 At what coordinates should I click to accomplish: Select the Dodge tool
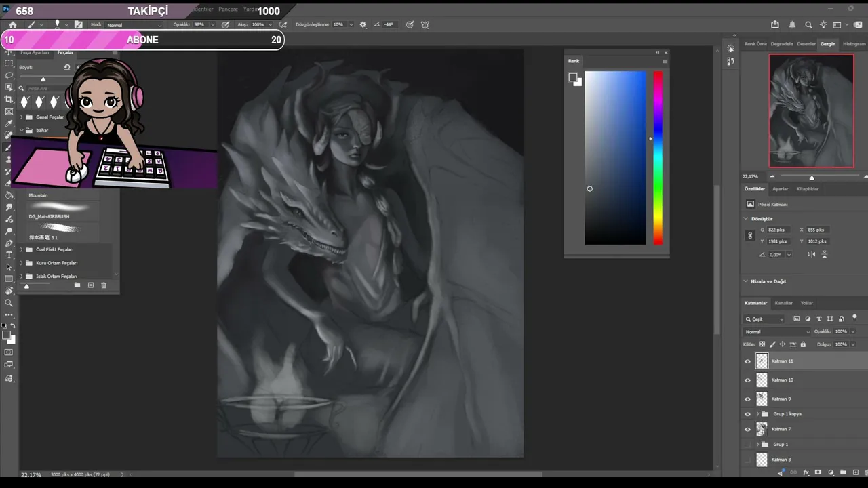pos(9,231)
